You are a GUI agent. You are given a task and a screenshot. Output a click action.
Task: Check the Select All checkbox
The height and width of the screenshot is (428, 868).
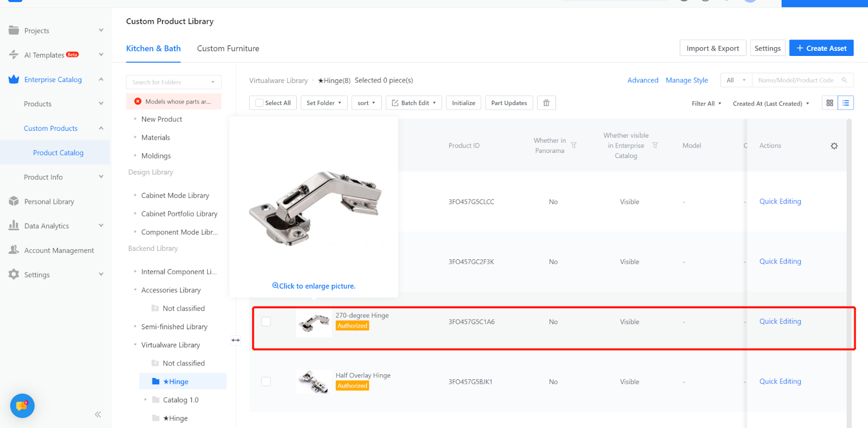pos(260,103)
